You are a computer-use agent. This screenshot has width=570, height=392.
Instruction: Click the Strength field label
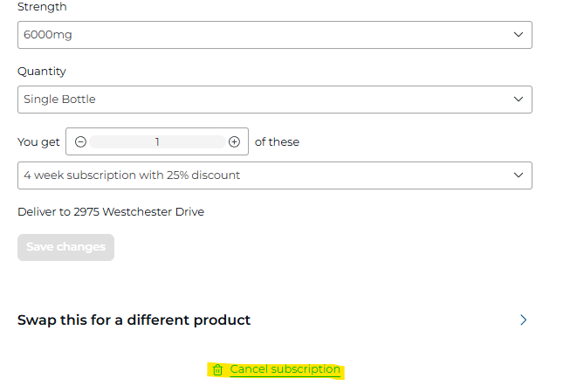tap(42, 7)
